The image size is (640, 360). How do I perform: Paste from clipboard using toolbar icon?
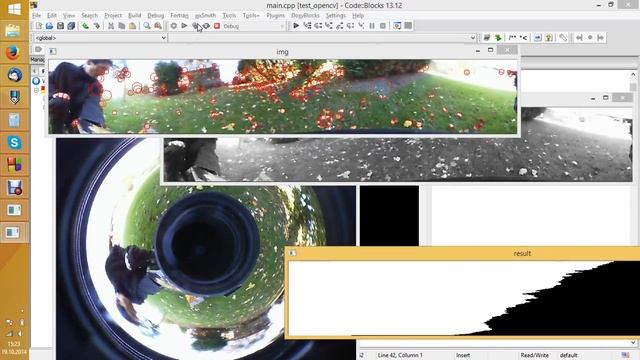(132, 26)
